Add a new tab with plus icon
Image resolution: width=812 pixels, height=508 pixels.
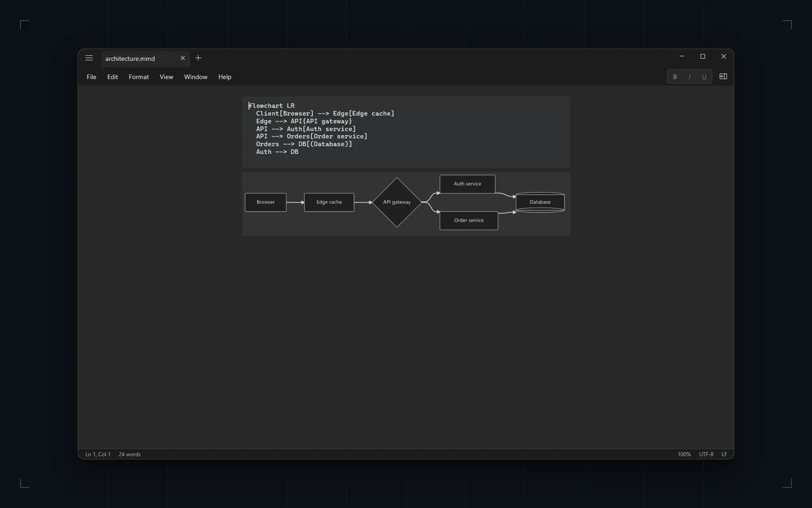pyautogui.click(x=198, y=58)
